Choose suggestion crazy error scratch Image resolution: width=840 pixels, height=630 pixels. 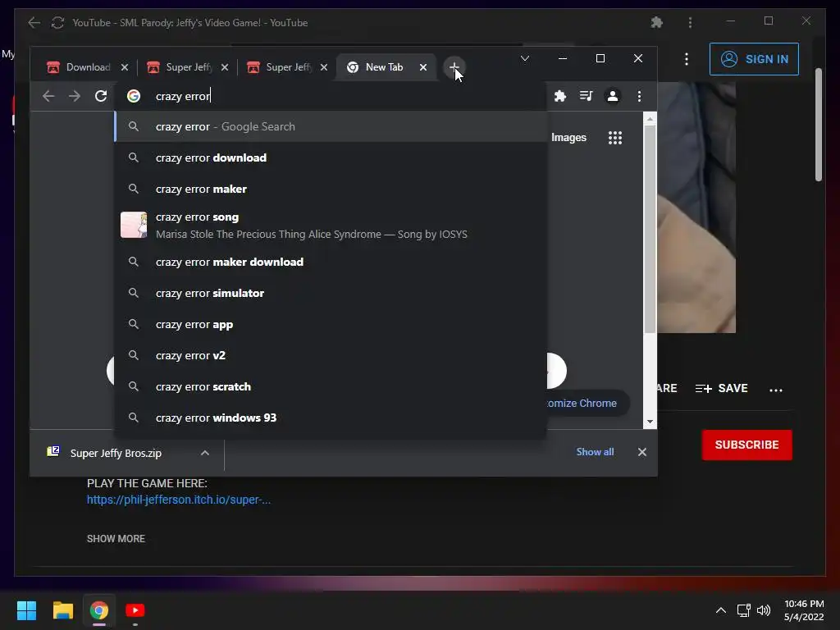[331, 386]
